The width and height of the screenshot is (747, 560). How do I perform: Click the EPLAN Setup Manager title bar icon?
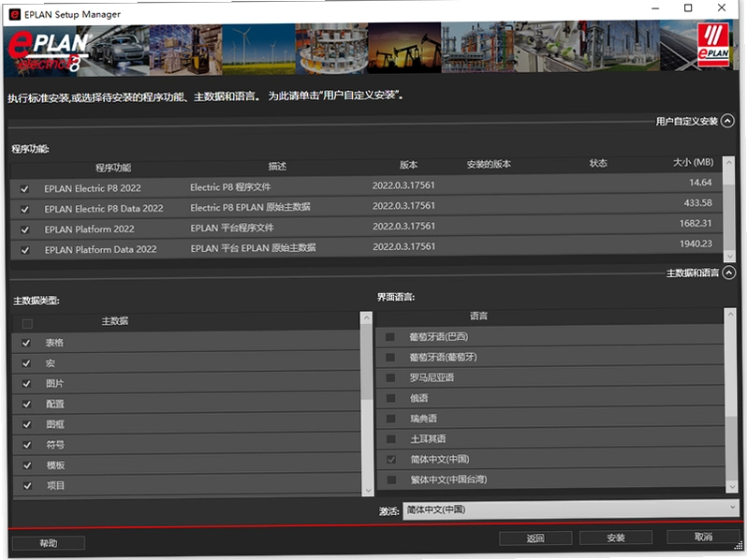[15, 14]
